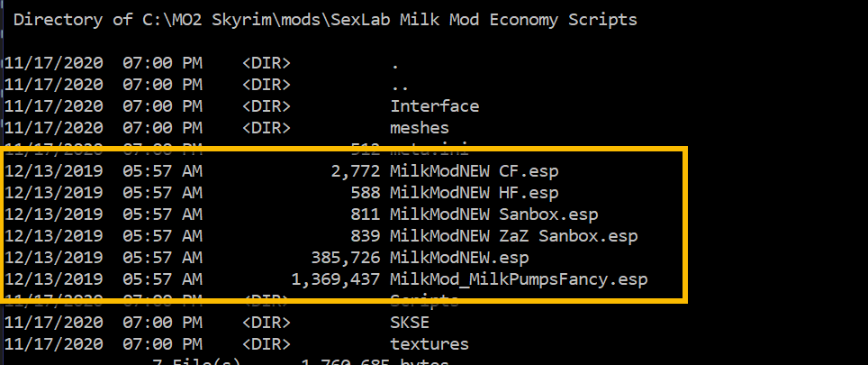Click the 11/17/2020 date in the SKSE row
This screenshot has width=868, height=365.
point(54,323)
